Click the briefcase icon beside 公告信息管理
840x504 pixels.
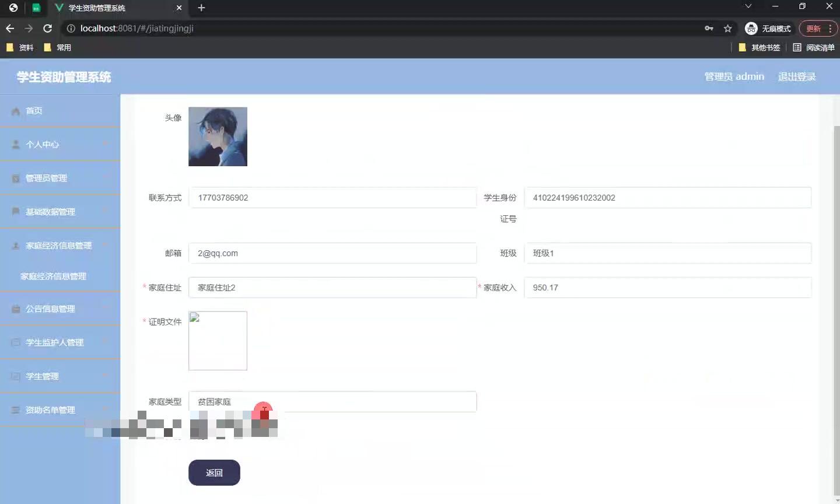(x=16, y=309)
